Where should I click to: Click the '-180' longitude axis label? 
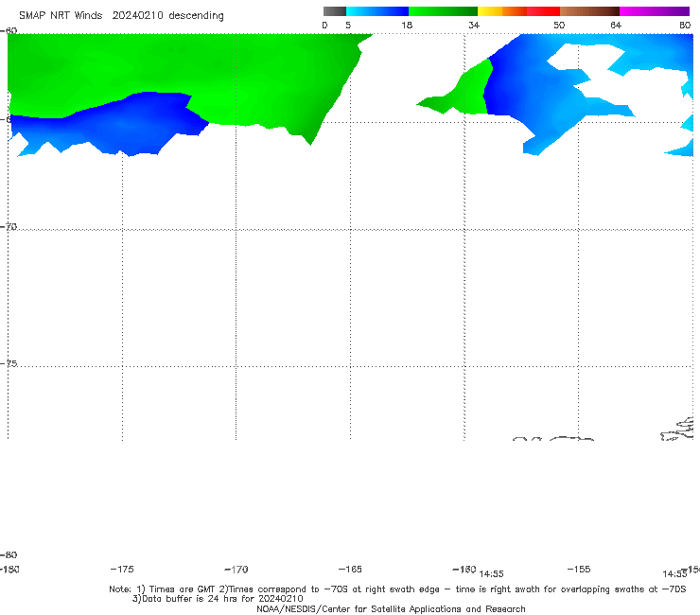[x=9, y=569]
